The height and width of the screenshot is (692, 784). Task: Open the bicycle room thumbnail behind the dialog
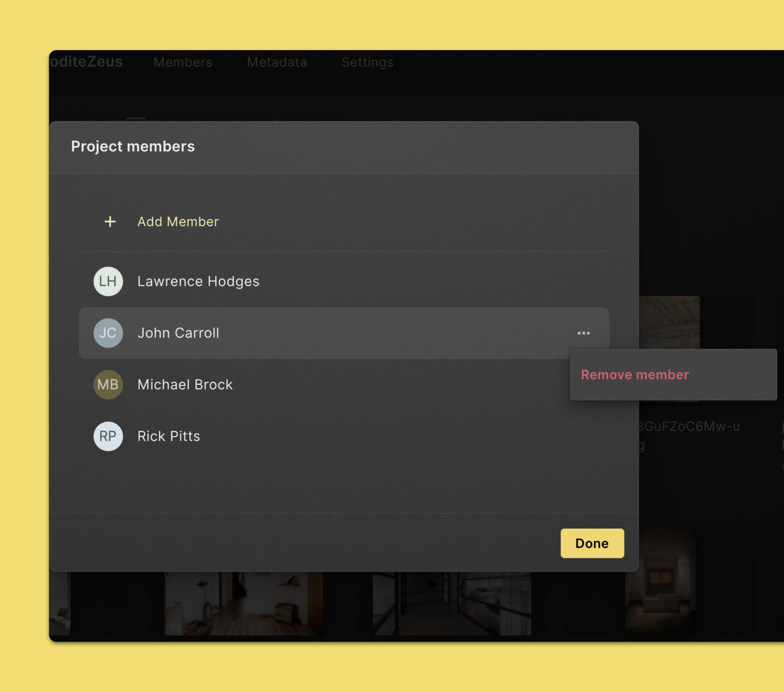click(244, 604)
